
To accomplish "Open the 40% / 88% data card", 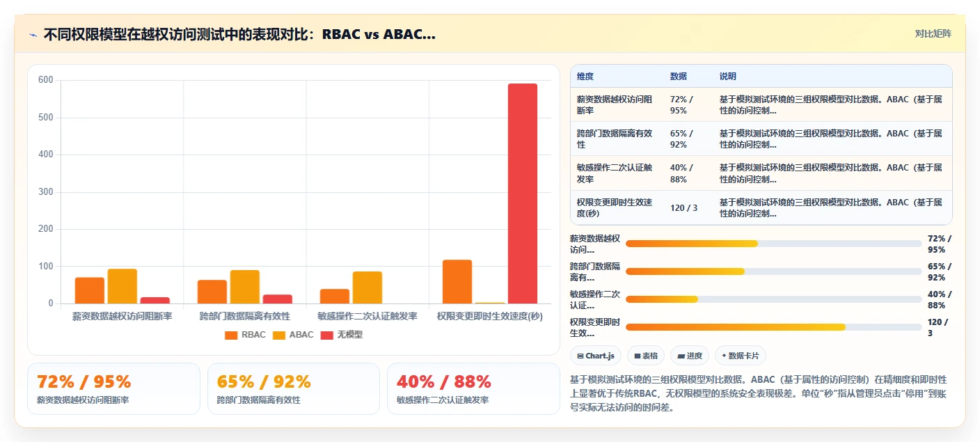I will pyautogui.click(x=473, y=388).
